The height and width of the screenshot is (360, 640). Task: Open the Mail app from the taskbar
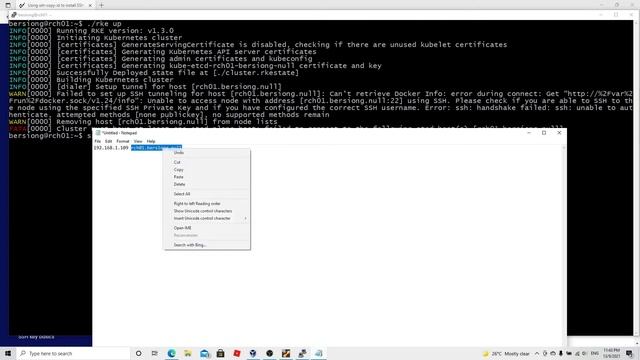(204, 353)
